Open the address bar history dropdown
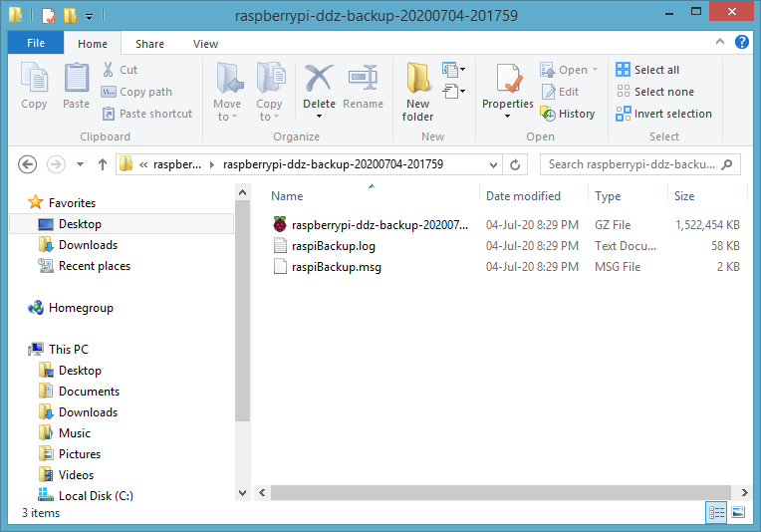Viewport: 761px width, 532px height. pos(493,165)
